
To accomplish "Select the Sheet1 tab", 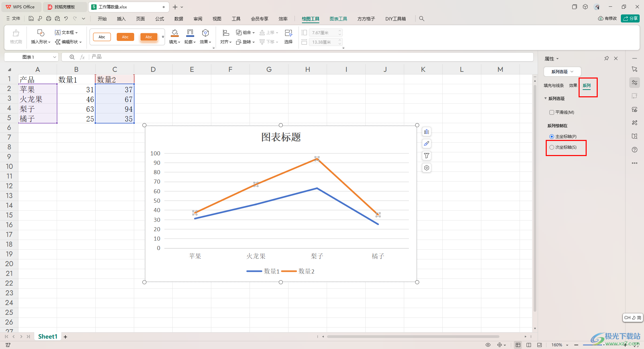I will tap(48, 337).
